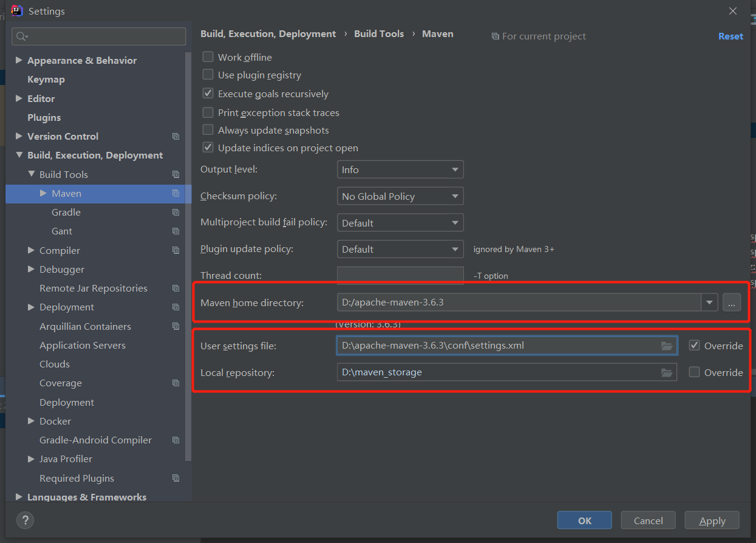Click the Help question mark button
The image size is (756, 543).
25,520
